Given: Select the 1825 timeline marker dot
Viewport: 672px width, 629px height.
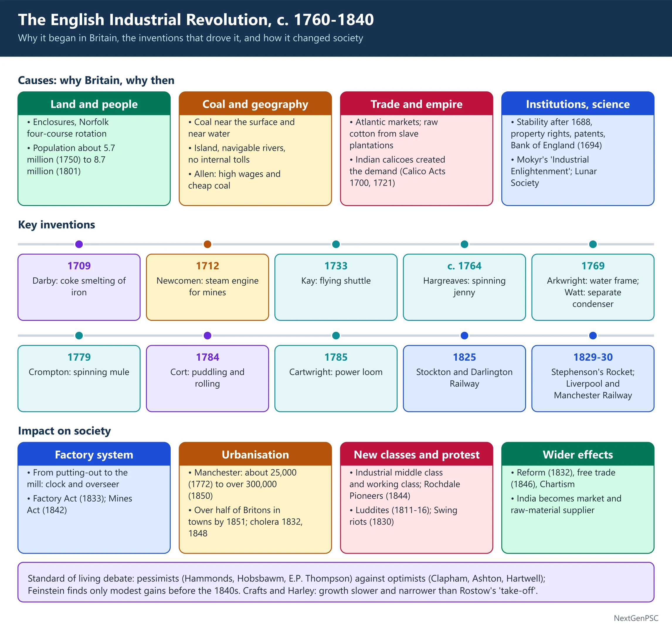Looking at the screenshot, I should (464, 335).
